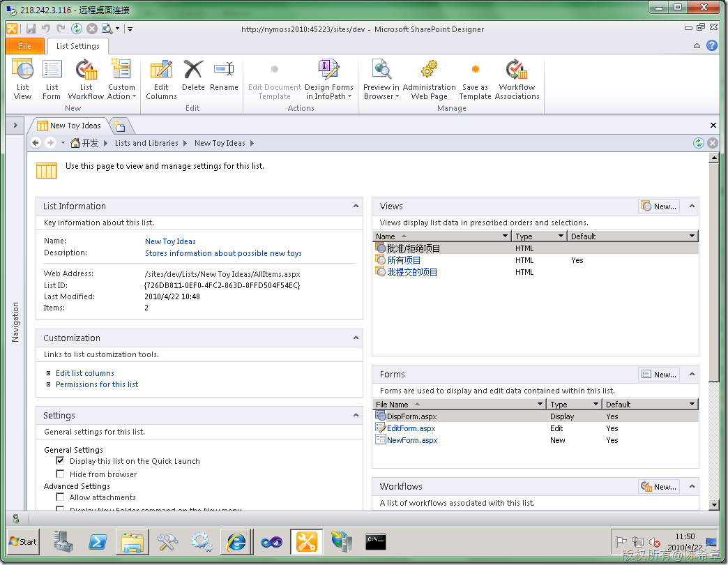The image size is (728, 565).
Task: Collapse the Customization section
Action: tap(356, 338)
